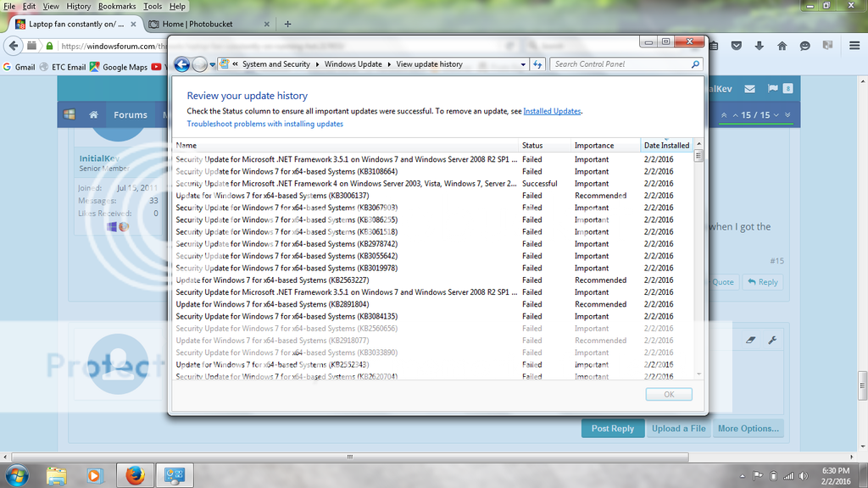Select the update row KB3006137
Screen dimensions: 868x488
coord(433,196)
